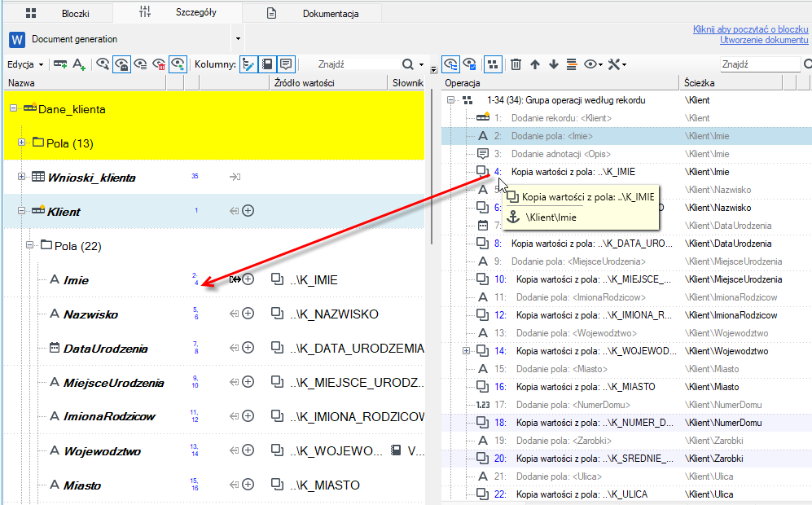Viewport: 812px width, 505px height.
Task: Click the left Znajdź search field
Action: 358,64
